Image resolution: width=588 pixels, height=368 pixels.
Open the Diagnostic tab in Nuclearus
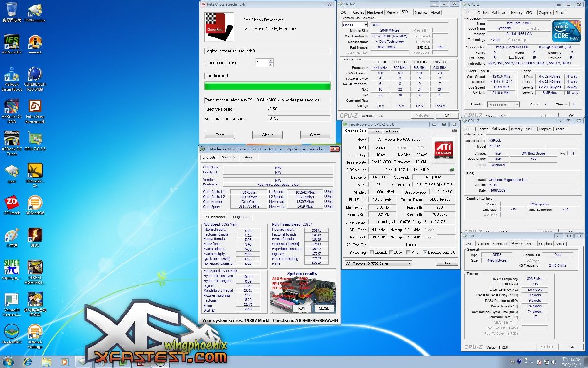tap(240, 217)
